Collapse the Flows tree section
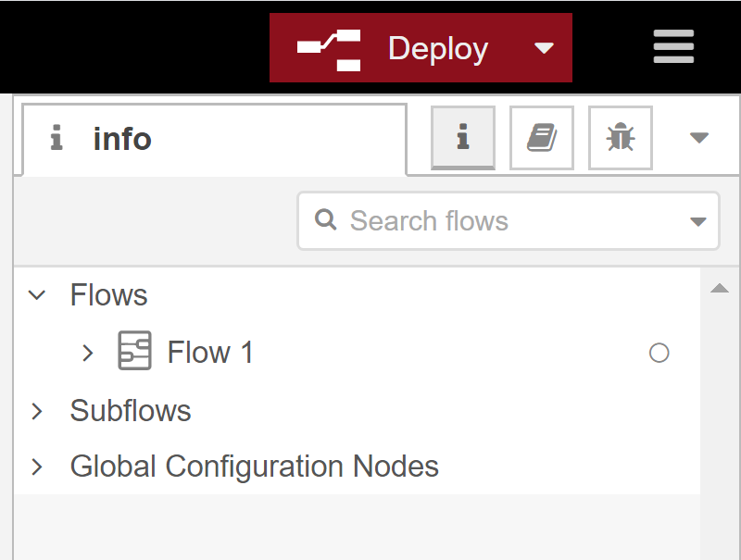The image size is (741, 560). [x=37, y=295]
